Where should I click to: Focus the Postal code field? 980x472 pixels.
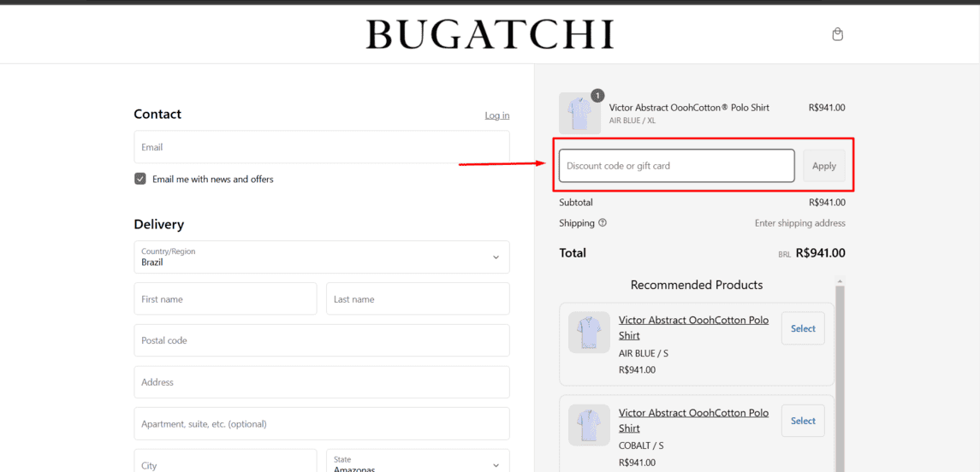pyautogui.click(x=322, y=340)
